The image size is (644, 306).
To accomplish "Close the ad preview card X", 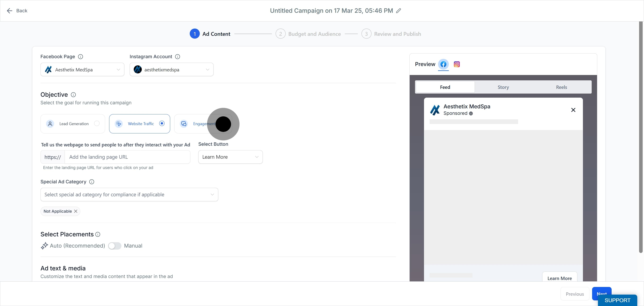I will (573, 110).
